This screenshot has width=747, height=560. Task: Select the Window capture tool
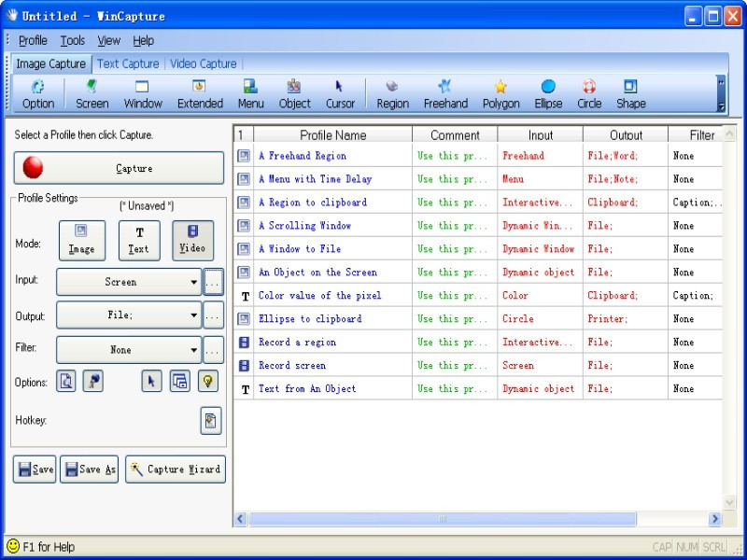143,94
